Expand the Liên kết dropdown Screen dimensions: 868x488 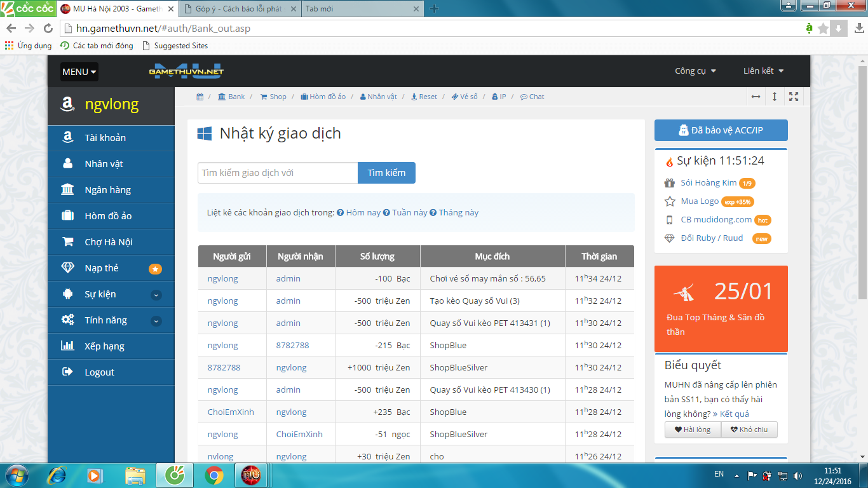(x=763, y=71)
